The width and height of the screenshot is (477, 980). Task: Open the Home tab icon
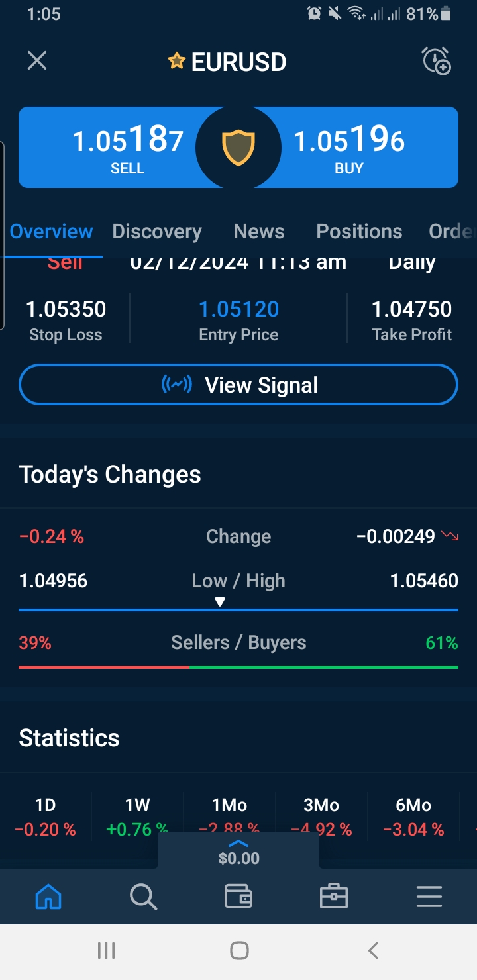pyautogui.click(x=48, y=897)
